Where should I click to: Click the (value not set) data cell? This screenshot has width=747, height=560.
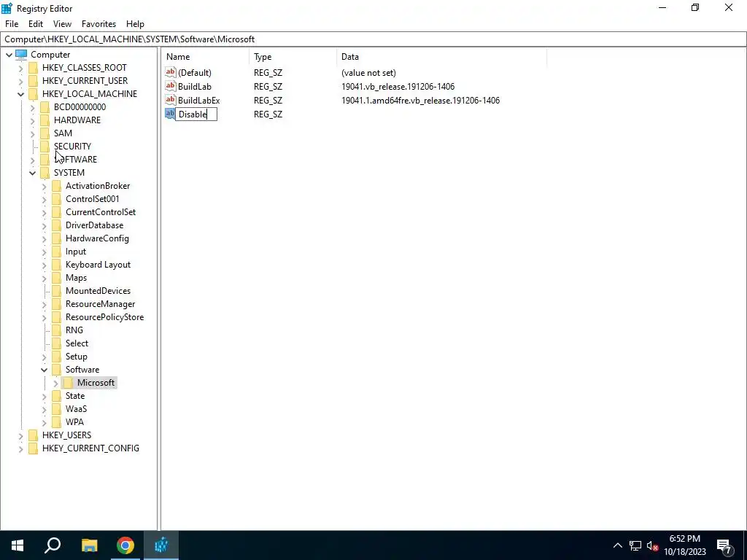pos(368,73)
